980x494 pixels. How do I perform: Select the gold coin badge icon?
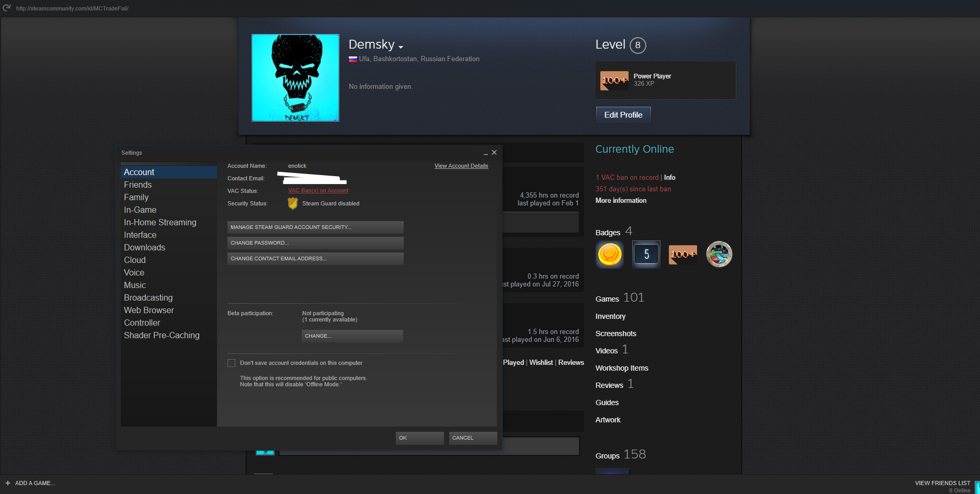pos(610,255)
